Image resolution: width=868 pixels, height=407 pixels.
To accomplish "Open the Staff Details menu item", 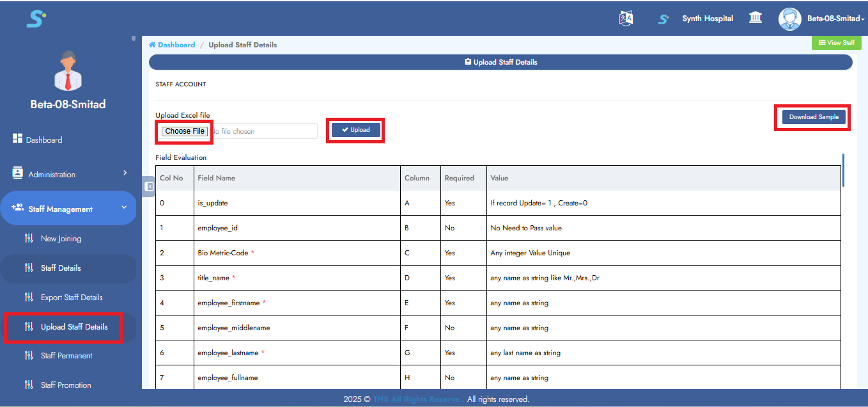I will 59,267.
